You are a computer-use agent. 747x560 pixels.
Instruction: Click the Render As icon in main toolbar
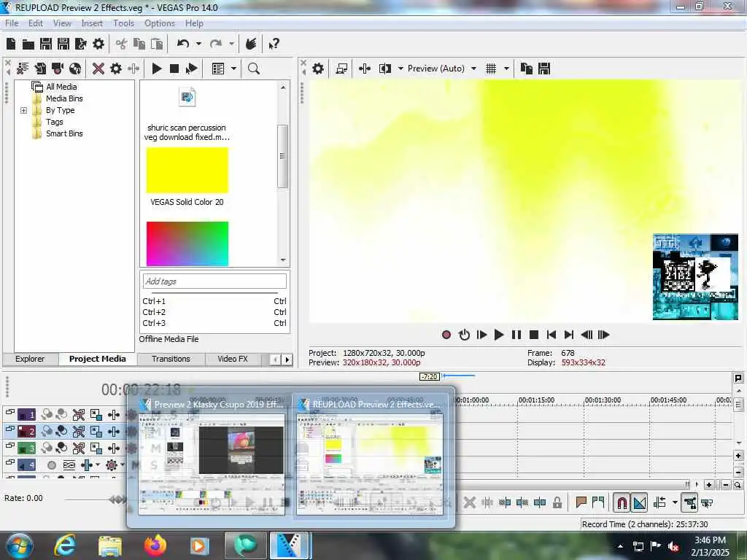[x=81, y=44]
